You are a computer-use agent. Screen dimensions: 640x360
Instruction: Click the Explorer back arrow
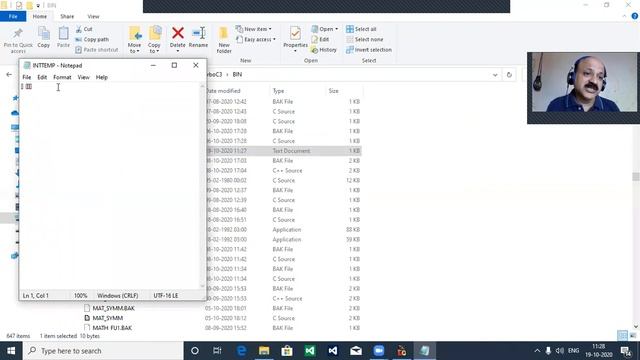pyautogui.click(x=9, y=75)
